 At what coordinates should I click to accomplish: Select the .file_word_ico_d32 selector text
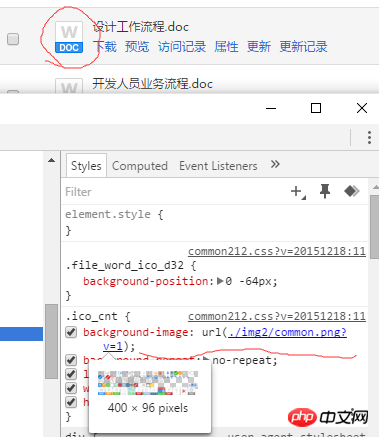tap(124, 265)
